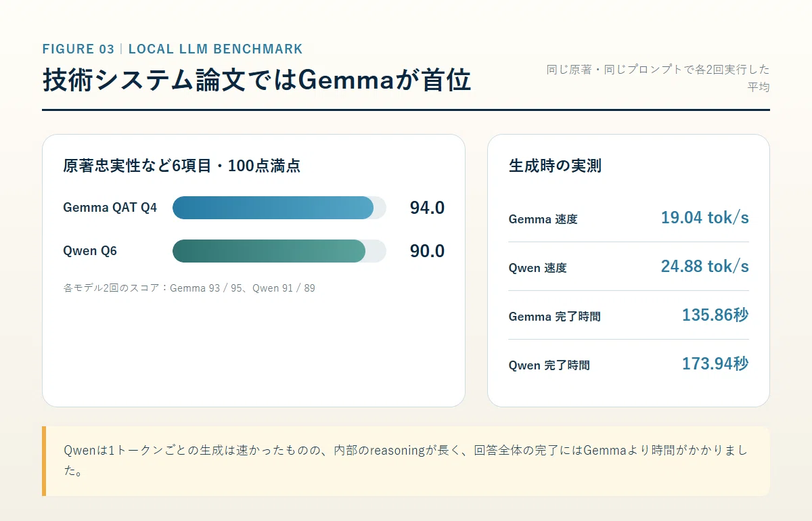
Task: Click the Qwen Q6 label
Action: [90, 251]
